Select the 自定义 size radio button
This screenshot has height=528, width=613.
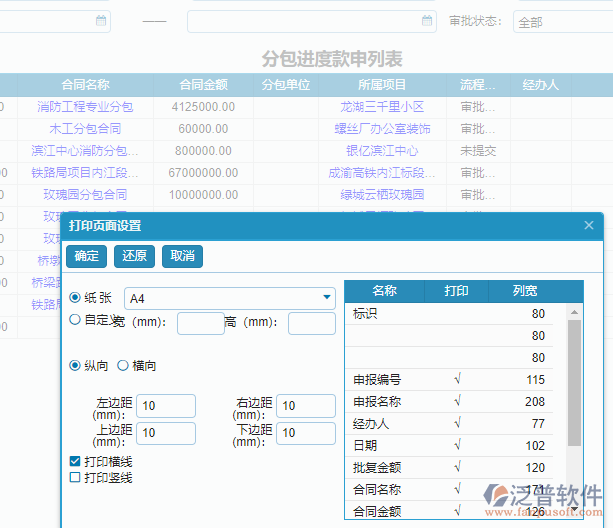click(x=75, y=320)
